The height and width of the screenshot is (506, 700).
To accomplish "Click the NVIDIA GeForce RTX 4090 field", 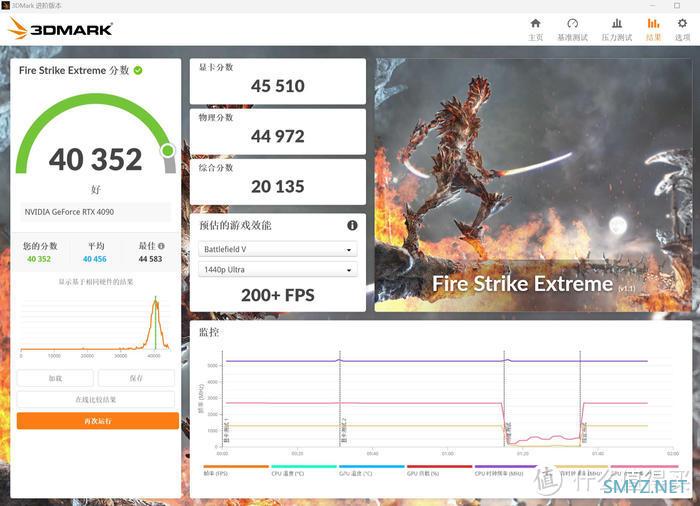I will coord(96,212).
